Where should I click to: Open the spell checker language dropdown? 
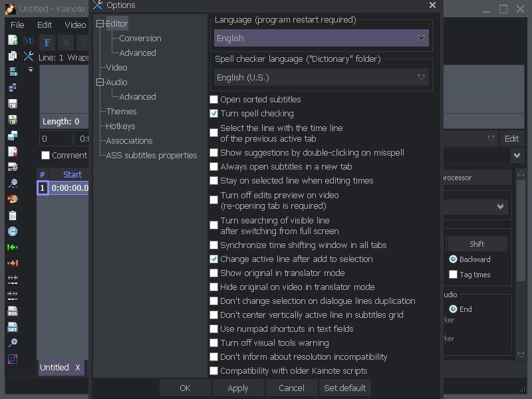pos(322,78)
